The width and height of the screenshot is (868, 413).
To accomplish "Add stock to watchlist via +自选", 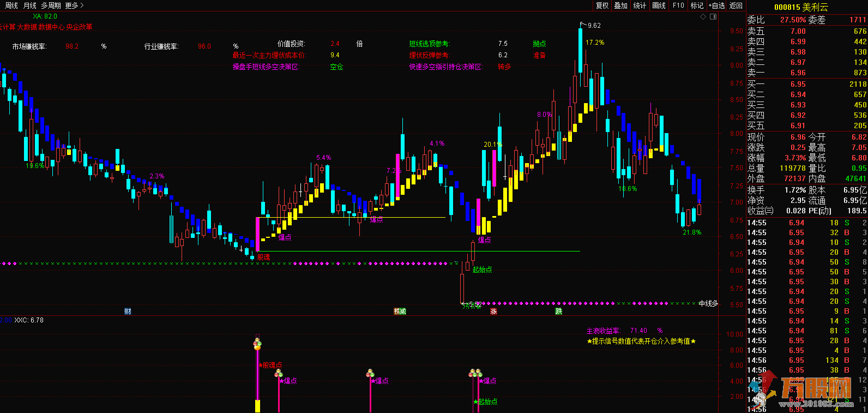I will pyautogui.click(x=717, y=5).
